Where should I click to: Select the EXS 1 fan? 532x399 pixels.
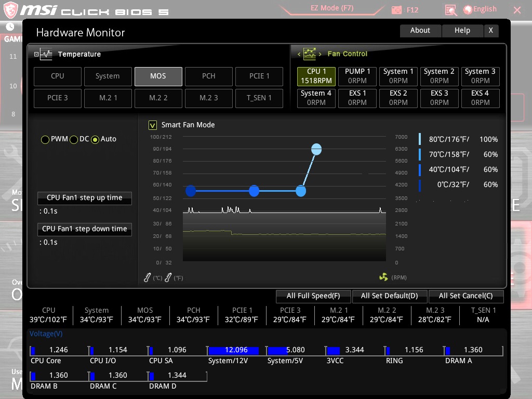click(357, 98)
